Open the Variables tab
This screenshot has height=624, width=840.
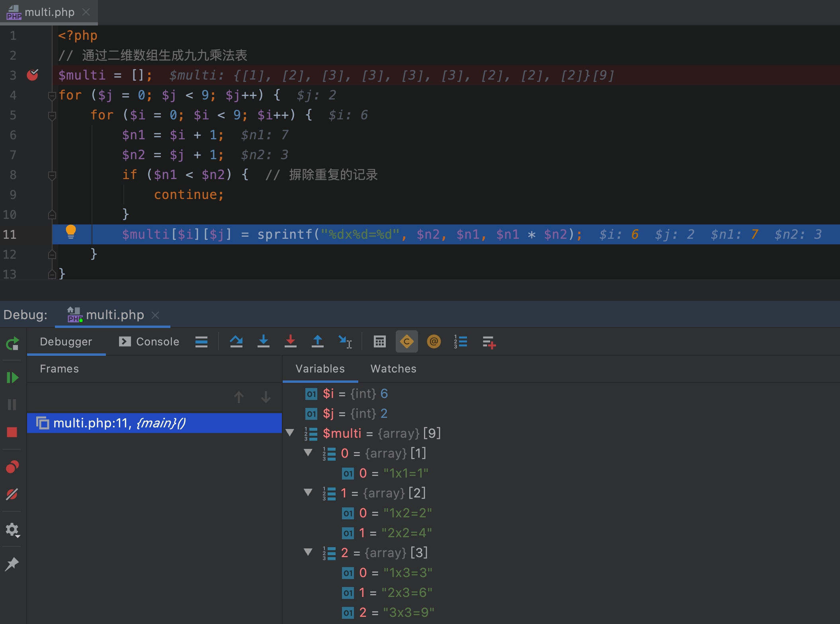[x=320, y=369]
